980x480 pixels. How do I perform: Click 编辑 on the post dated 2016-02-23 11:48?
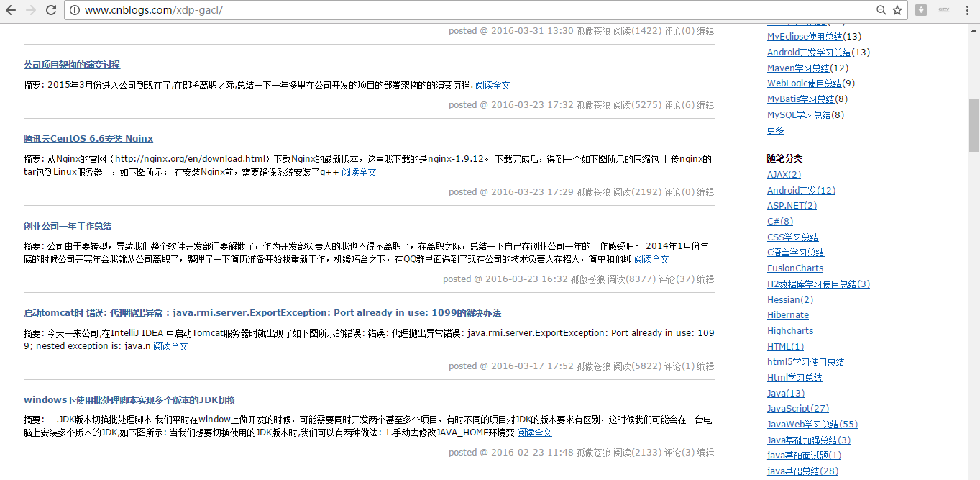tap(706, 453)
